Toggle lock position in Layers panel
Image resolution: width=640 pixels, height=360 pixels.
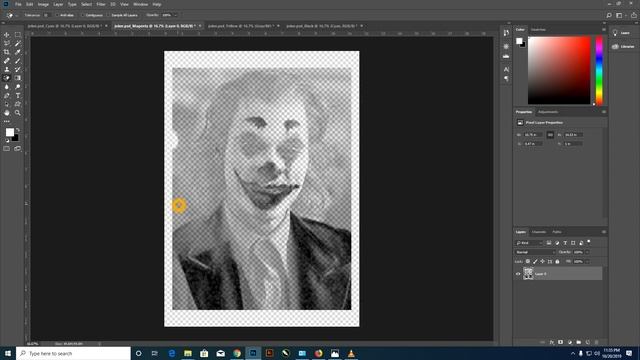[542, 262]
